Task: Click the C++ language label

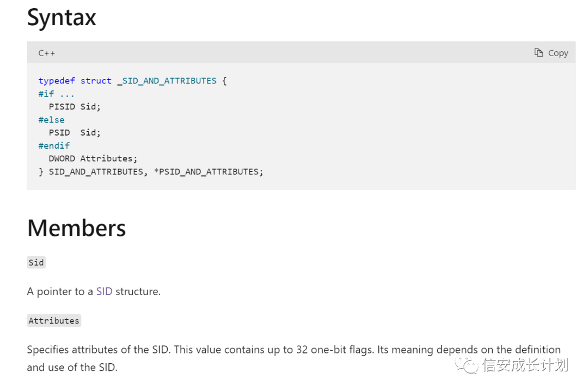Action: tap(46, 53)
